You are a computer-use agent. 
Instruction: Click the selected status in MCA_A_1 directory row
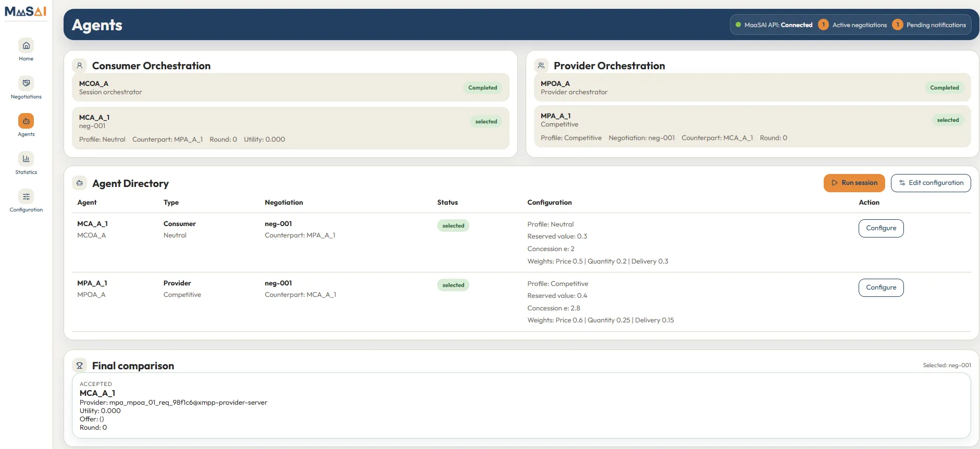point(453,226)
